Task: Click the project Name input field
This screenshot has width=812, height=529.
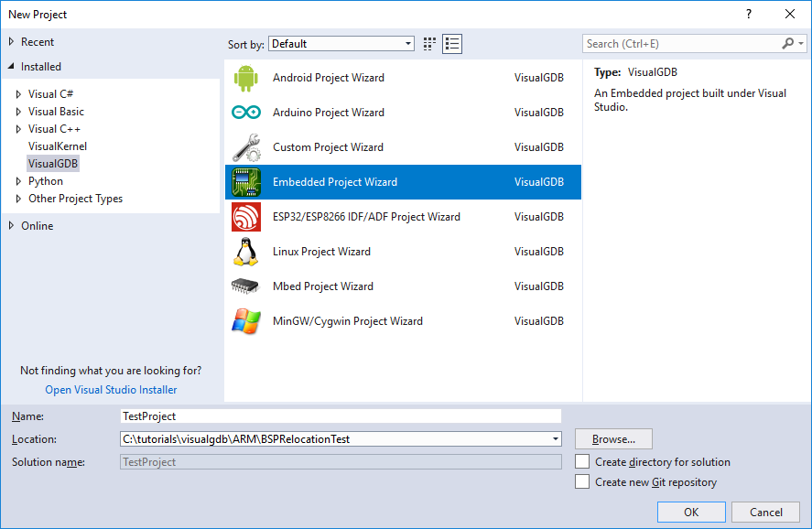Action: pos(341,416)
